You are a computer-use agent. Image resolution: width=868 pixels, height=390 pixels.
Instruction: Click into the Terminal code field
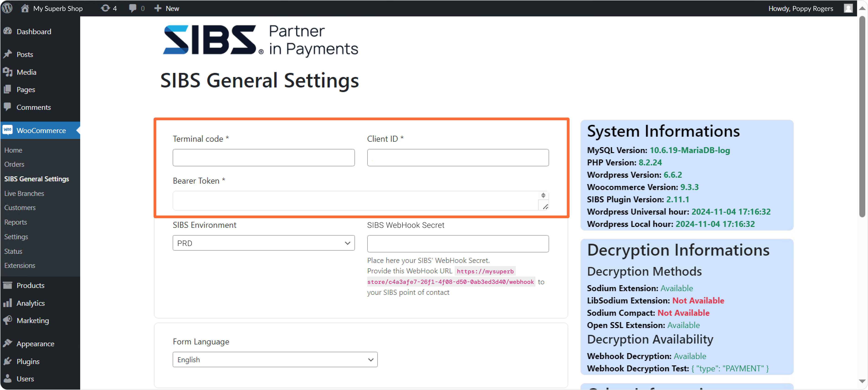[263, 158]
